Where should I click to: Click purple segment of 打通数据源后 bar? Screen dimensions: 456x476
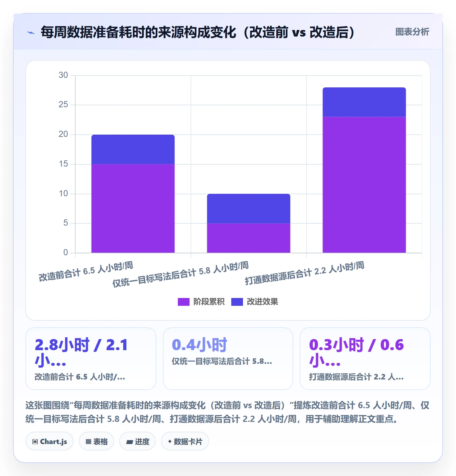(364, 185)
